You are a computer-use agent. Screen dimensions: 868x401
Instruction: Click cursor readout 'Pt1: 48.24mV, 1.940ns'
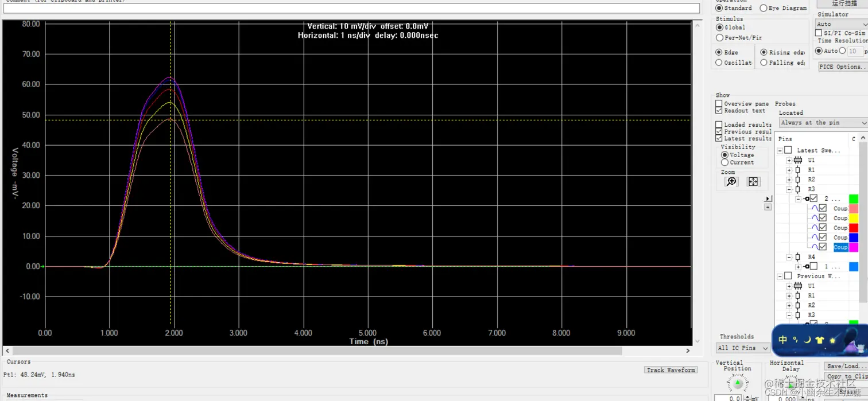(x=39, y=375)
